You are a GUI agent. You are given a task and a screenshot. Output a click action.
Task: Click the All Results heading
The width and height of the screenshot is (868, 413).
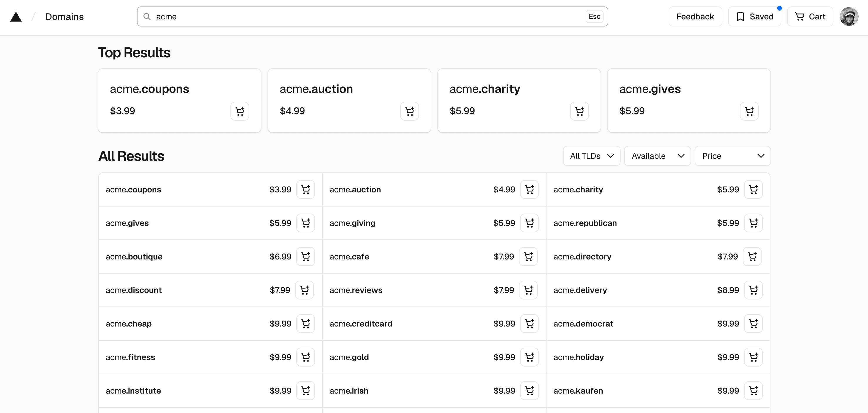[131, 156]
